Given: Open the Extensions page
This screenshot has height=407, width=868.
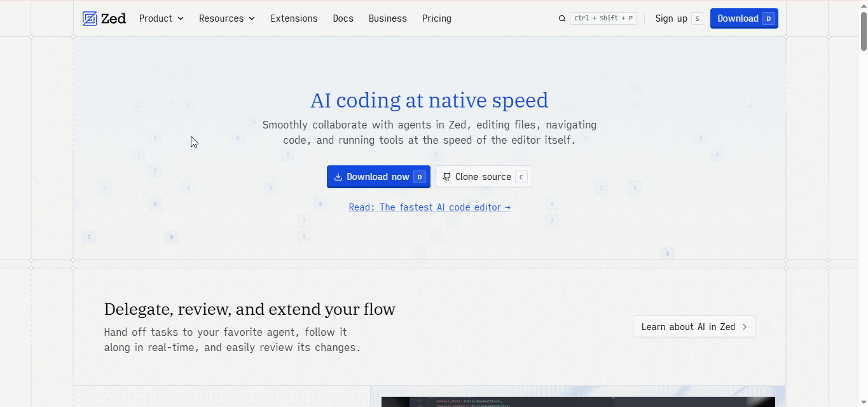Looking at the screenshot, I should pos(294,18).
